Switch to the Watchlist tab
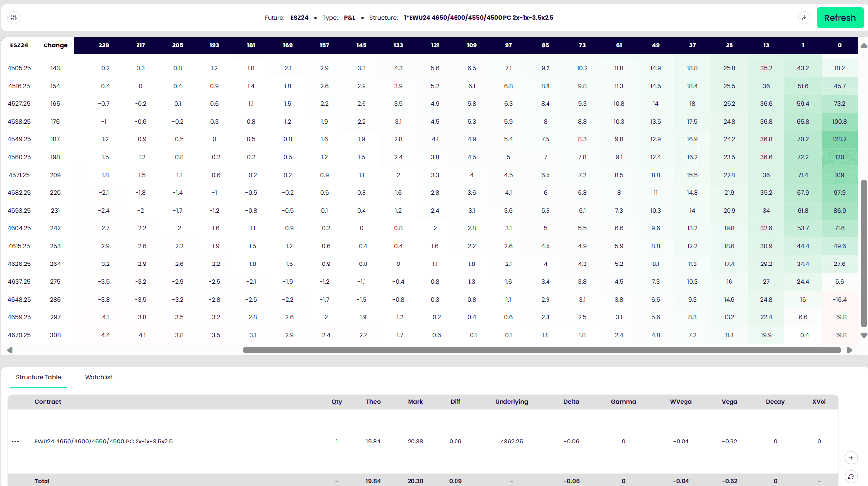 coord(98,377)
